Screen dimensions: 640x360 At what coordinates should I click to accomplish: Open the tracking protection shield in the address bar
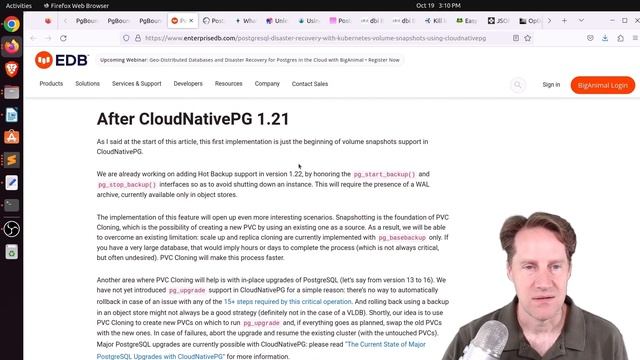coord(126,38)
